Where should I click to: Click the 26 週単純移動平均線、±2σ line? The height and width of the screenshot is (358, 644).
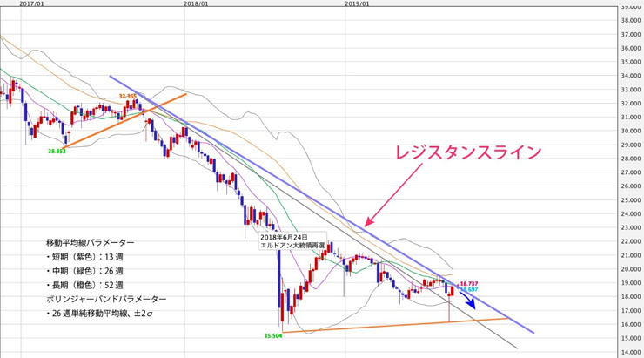(99, 314)
